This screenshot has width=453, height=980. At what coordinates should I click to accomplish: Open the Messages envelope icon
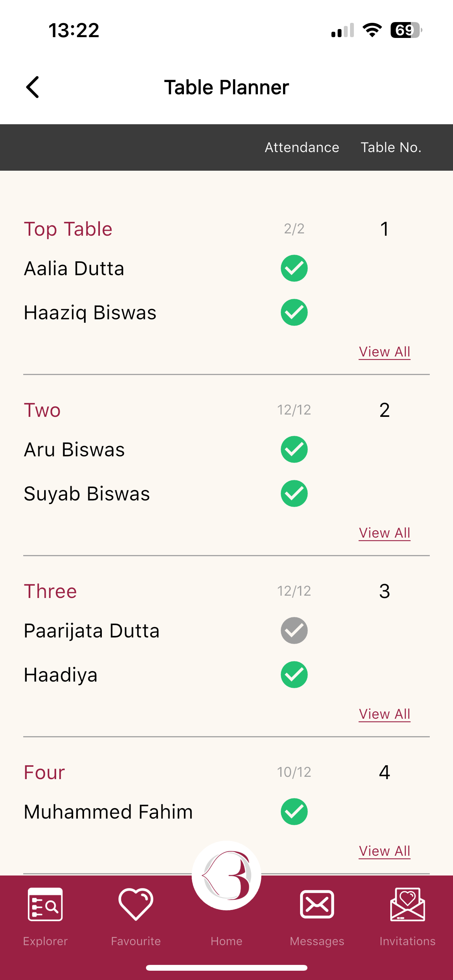click(317, 905)
